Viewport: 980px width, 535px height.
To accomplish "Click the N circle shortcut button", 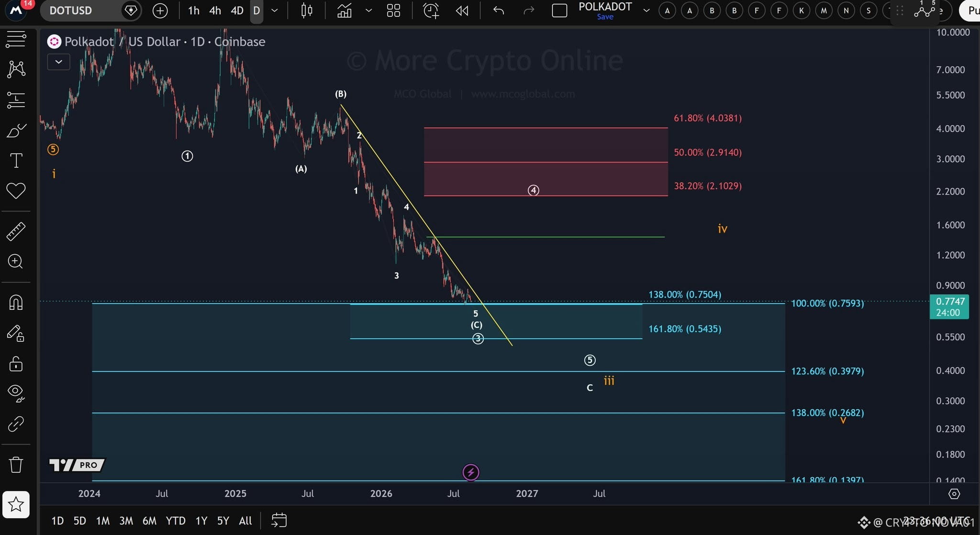I will tap(846, 11).
